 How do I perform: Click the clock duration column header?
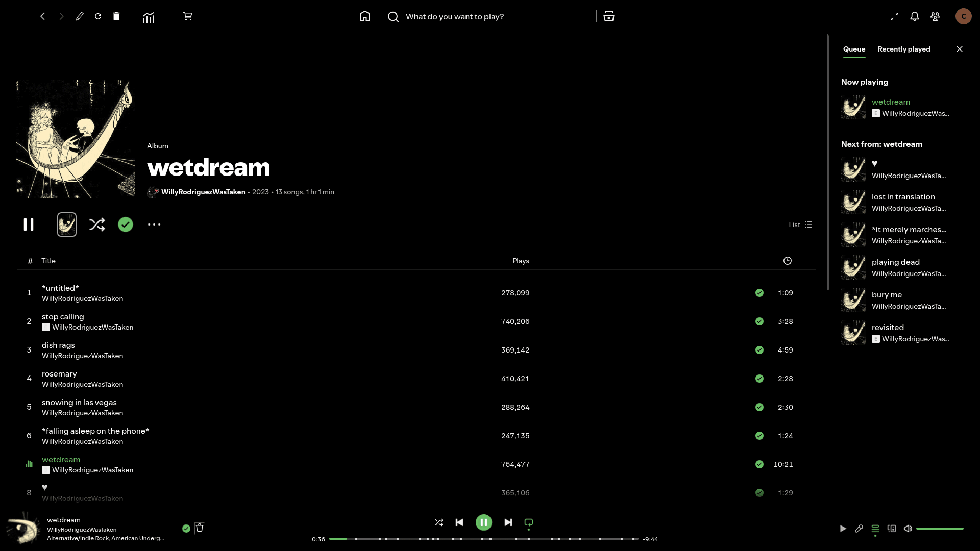[788, 261]
